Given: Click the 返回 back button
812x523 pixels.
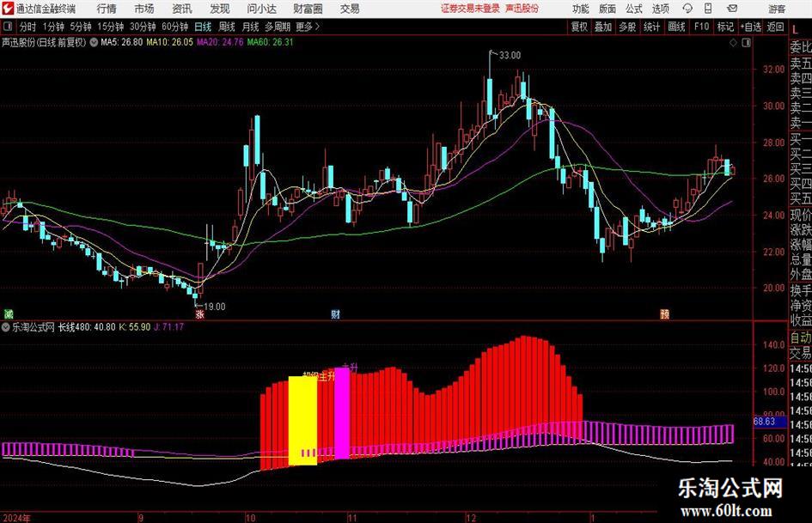Looking at the screenshot, I should (x=775, y=27).
